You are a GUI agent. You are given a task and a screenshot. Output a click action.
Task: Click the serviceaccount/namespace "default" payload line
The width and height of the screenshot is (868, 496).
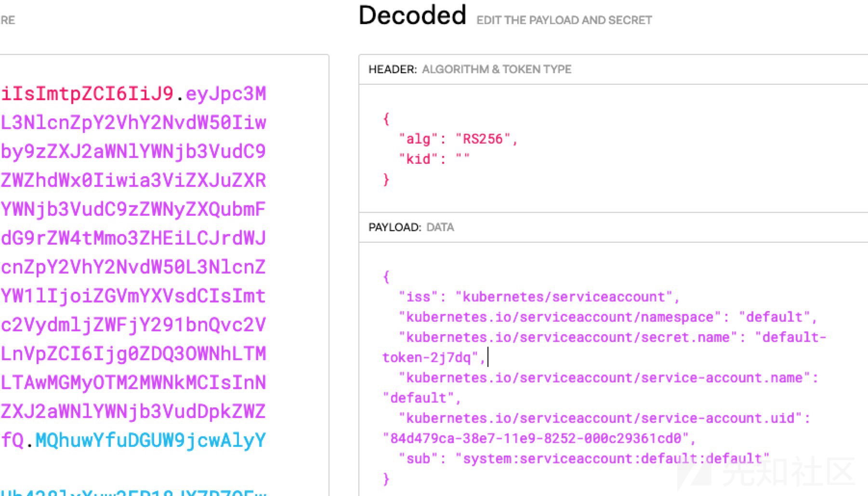[x=608, y=317]
